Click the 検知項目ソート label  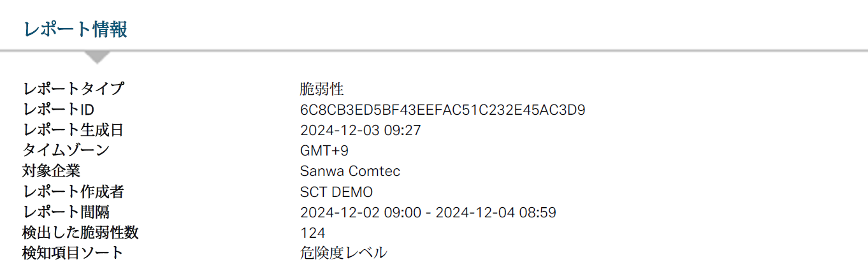pyautogui.click(x=73, y=252)
